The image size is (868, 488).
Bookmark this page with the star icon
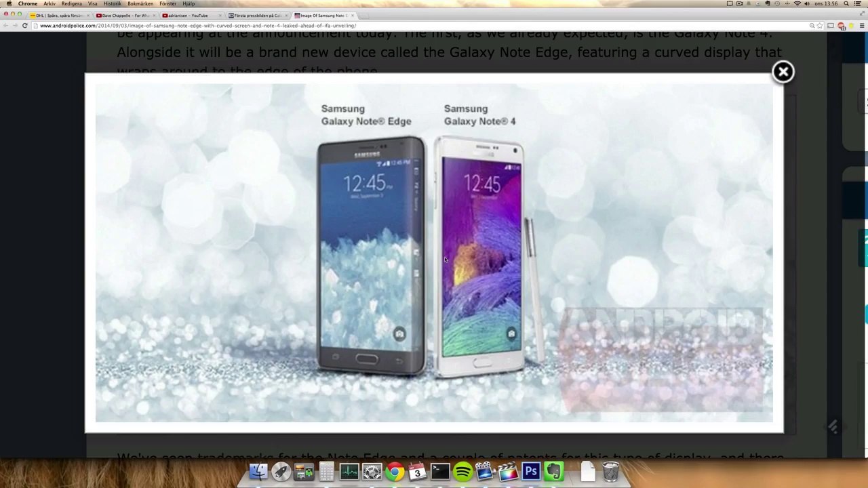(821, 26)
